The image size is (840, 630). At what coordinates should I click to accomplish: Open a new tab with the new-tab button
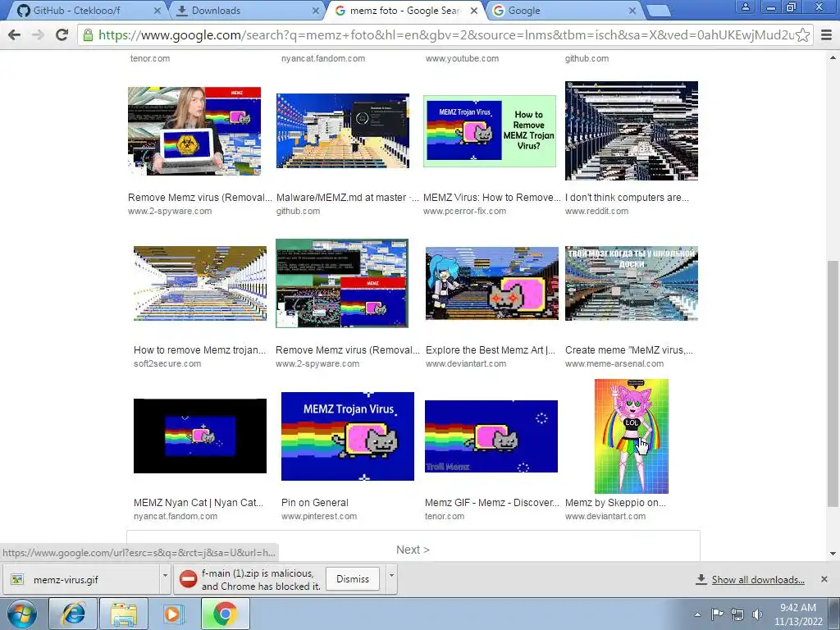tap(657, 11)
